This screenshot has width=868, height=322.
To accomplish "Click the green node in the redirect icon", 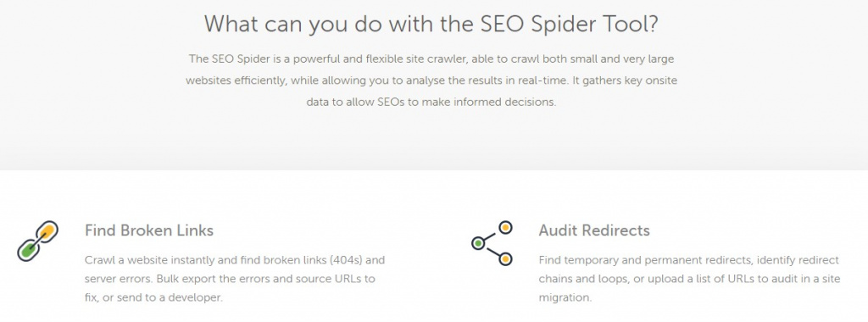I will (478, 243).
